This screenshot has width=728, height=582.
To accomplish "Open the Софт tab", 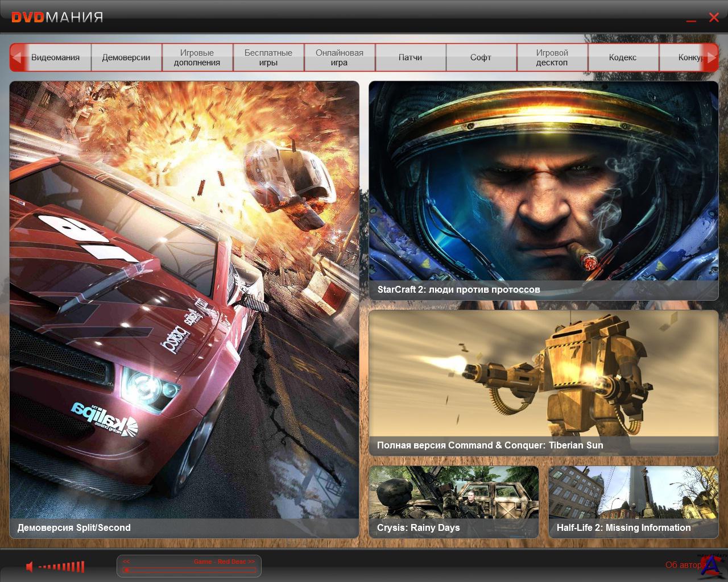I will pyautogui.click(x=481, y=57).
